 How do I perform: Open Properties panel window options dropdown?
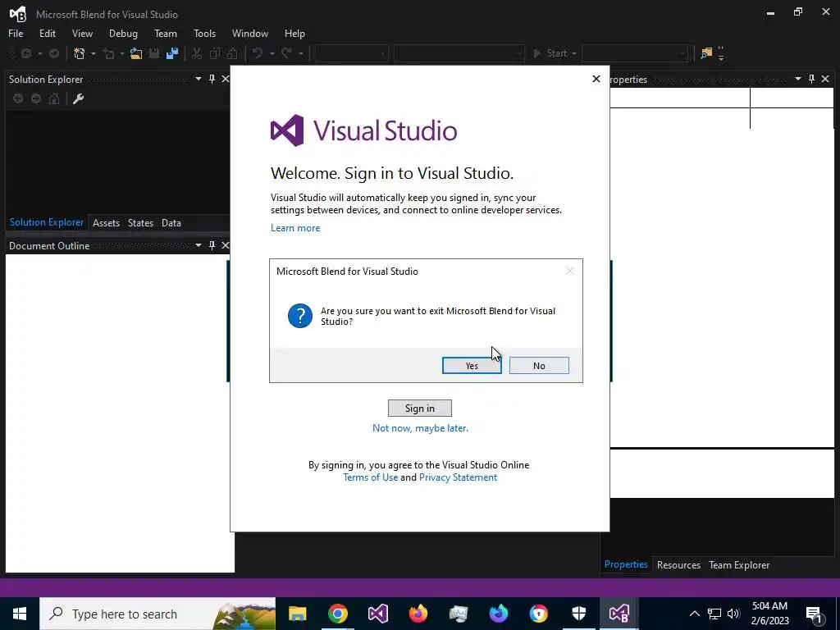[797, 79]
